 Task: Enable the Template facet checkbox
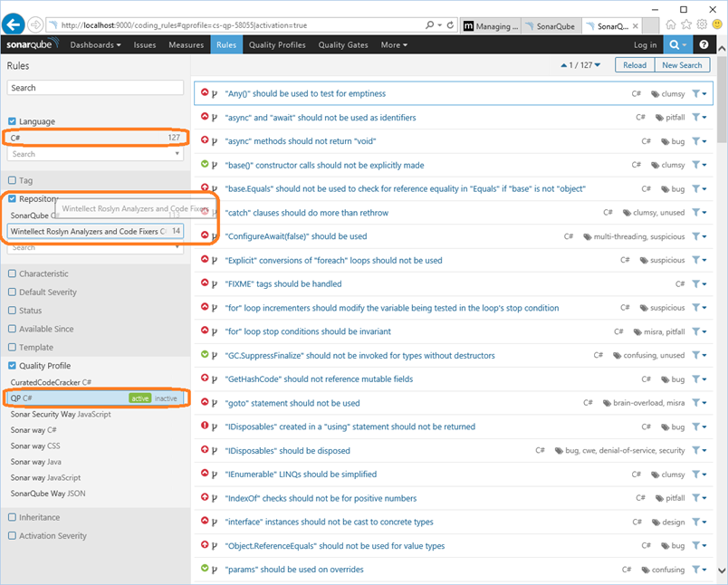(x=12, y=347)
